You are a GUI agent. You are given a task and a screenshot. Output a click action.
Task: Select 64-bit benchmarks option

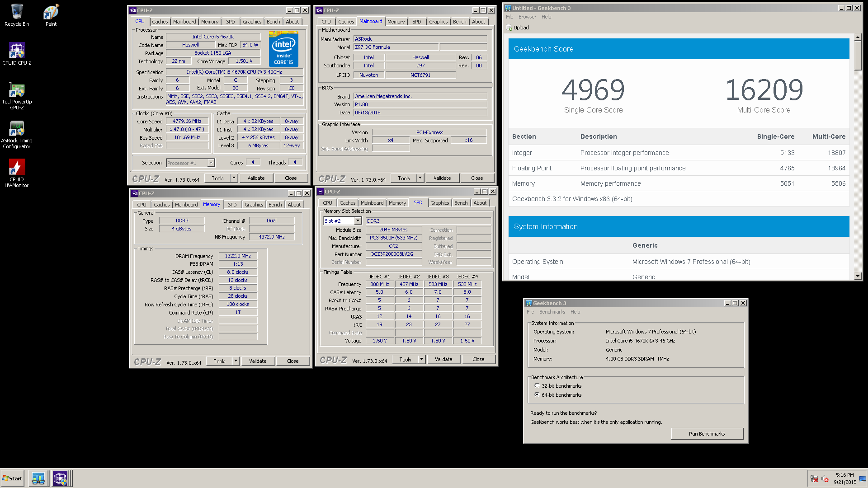click(537, 394)
